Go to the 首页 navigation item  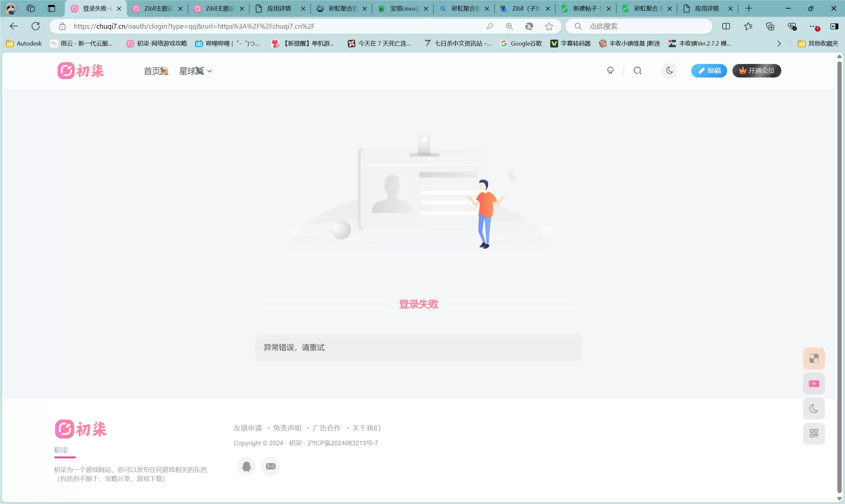[156, 71]
